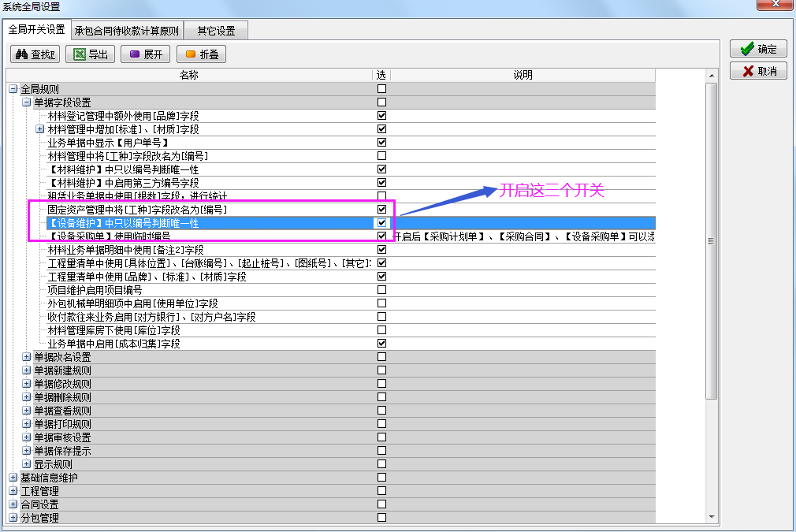Click the 展开 expand-all button
This screenshot has height=532, width=796.
pyautogui.click(x=146, y=54)
